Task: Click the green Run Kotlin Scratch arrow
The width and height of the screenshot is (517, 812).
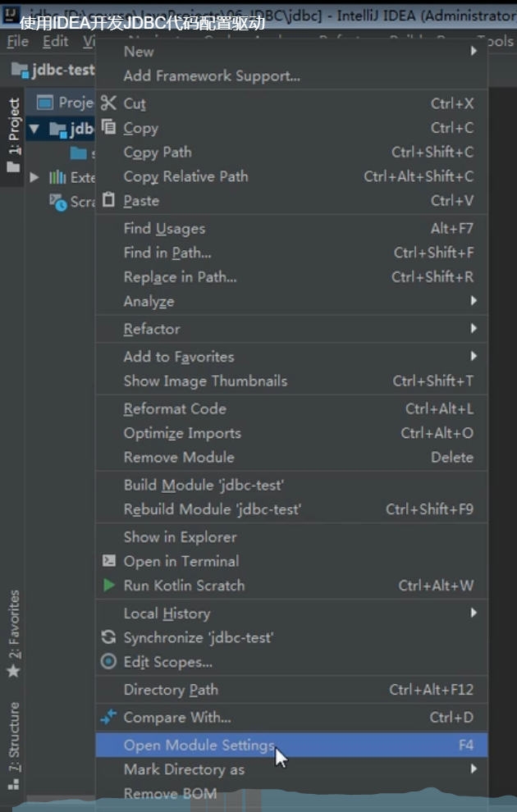Action: pyautogui.click(x=109, y=585)
